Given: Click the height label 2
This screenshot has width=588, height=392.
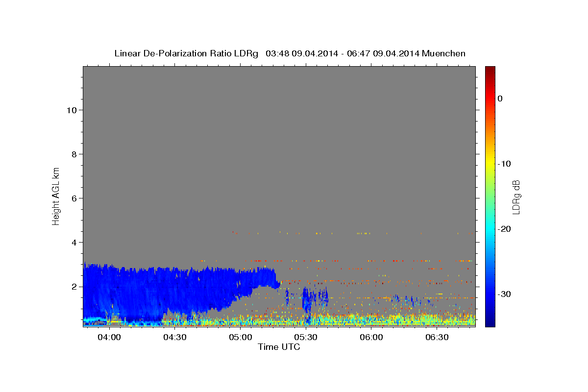Looking at the screenshot, I should [x=74, y=286].
